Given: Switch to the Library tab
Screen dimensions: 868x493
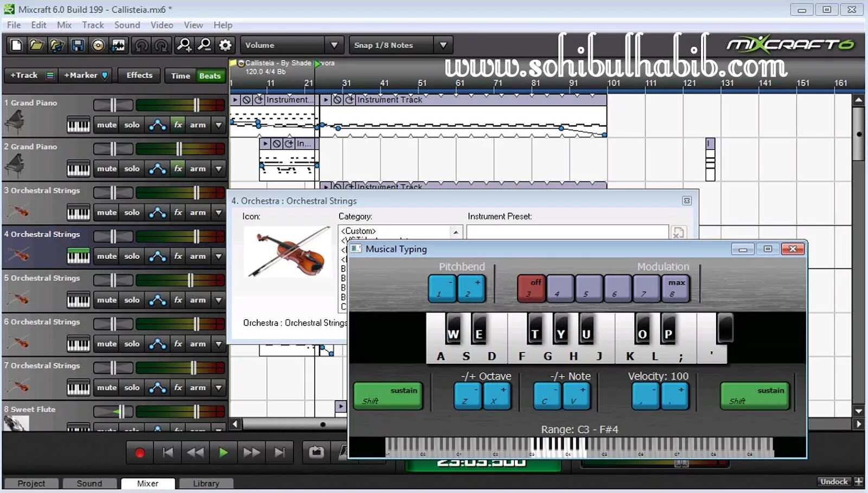Looking at the screenshot, I should (206, 483).
